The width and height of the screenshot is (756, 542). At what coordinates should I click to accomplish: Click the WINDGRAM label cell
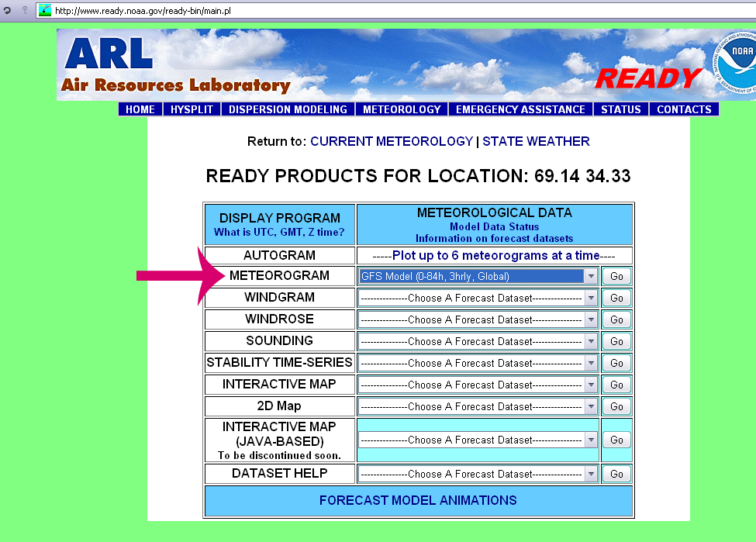point(280,298)
